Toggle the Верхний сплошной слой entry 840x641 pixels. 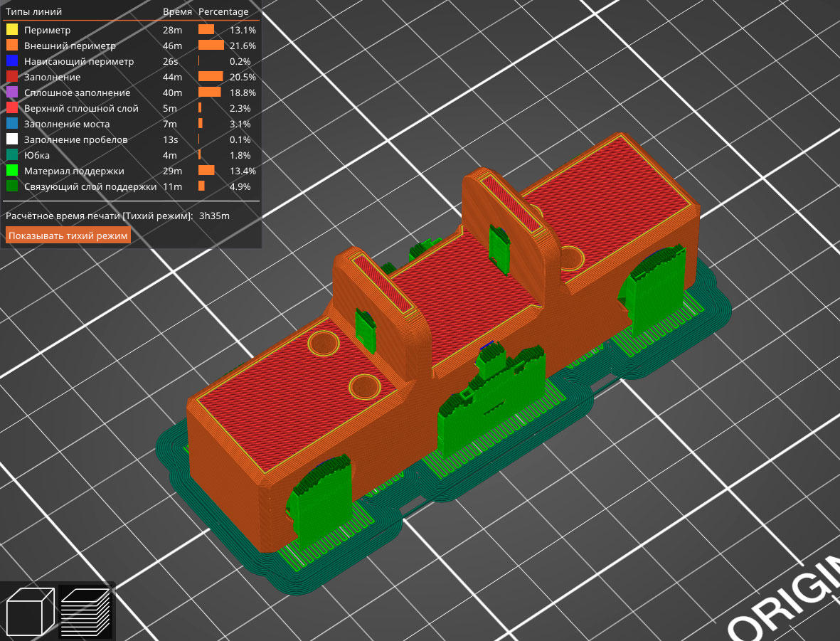(x=80, y=109)
